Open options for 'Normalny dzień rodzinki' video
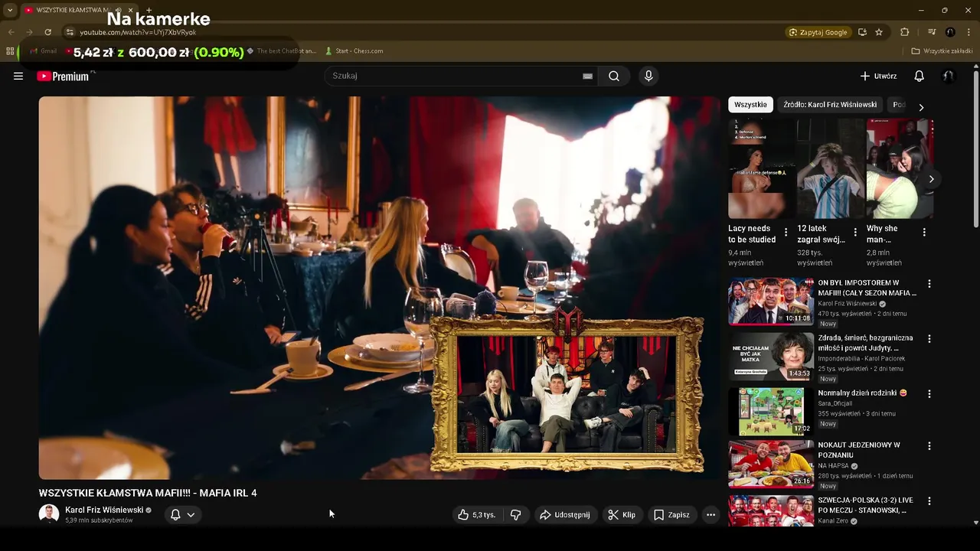This screenshot has height=551, width=980. tap(929, 394)
